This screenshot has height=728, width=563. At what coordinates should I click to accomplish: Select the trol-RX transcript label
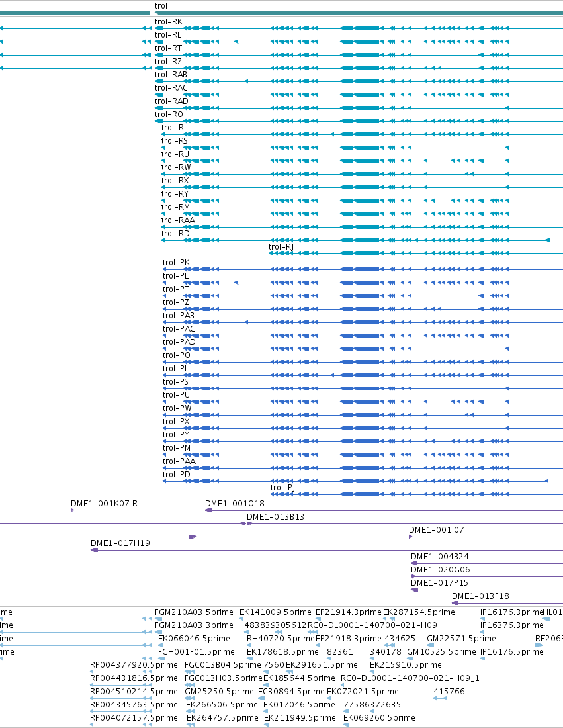click(x=175, y=181)
